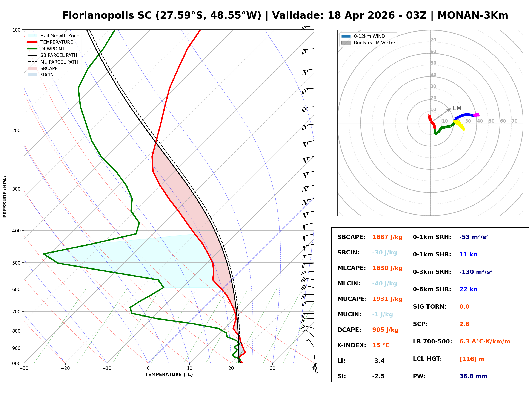
Task: Click the LM label on the hodograph
Action: [x=457, y=108]
